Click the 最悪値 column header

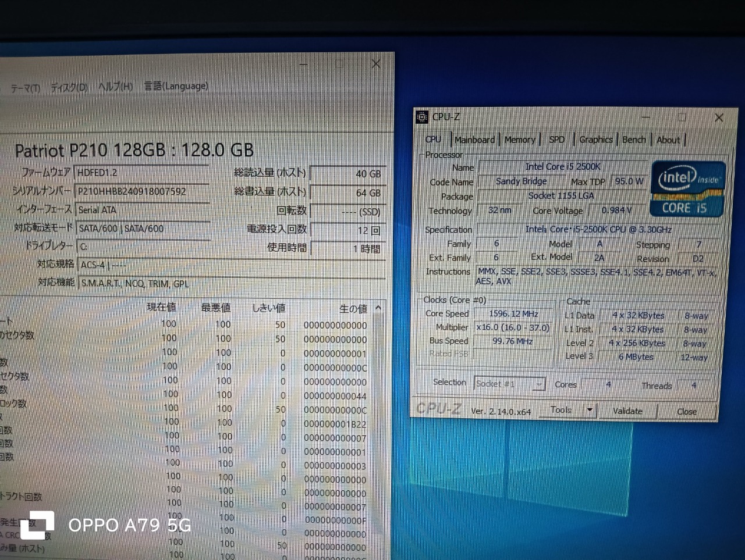pos(215,308)
